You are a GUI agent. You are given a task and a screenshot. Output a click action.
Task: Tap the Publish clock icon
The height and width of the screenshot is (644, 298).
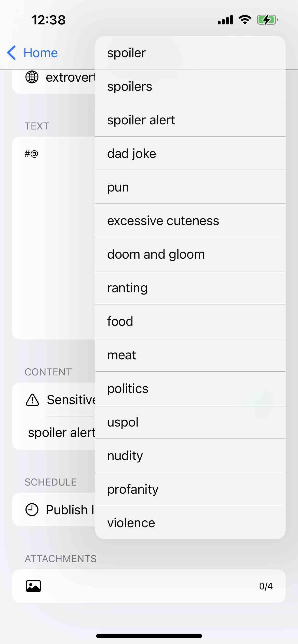click(x=32, y=509)
